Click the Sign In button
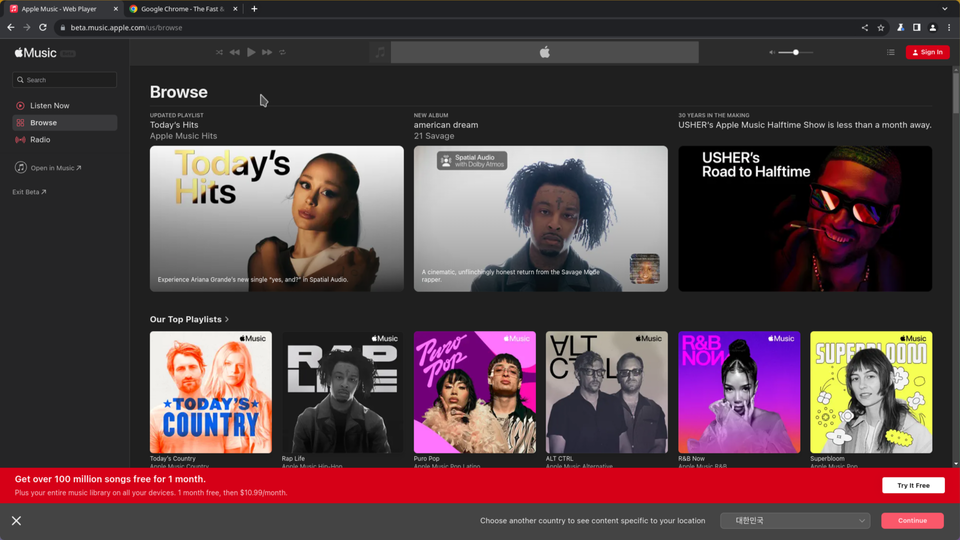960x540 pixels. pos(928,53)
